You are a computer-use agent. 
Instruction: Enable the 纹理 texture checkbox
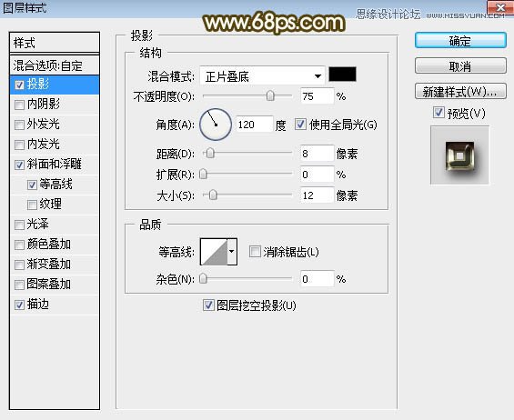click(x=32, y=205)
